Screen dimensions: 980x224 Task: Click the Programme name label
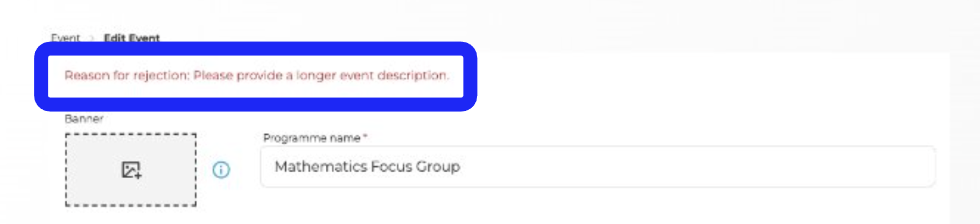coord(311,138)
